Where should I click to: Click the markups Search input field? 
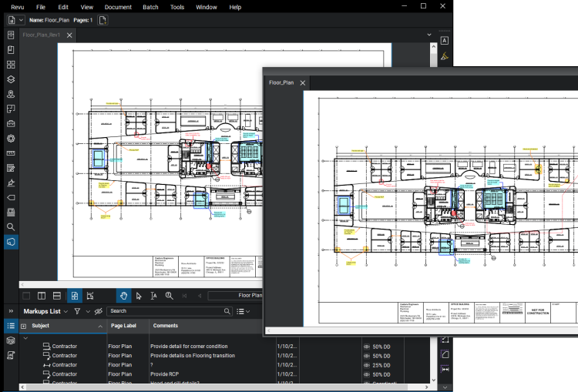[166, 311]
